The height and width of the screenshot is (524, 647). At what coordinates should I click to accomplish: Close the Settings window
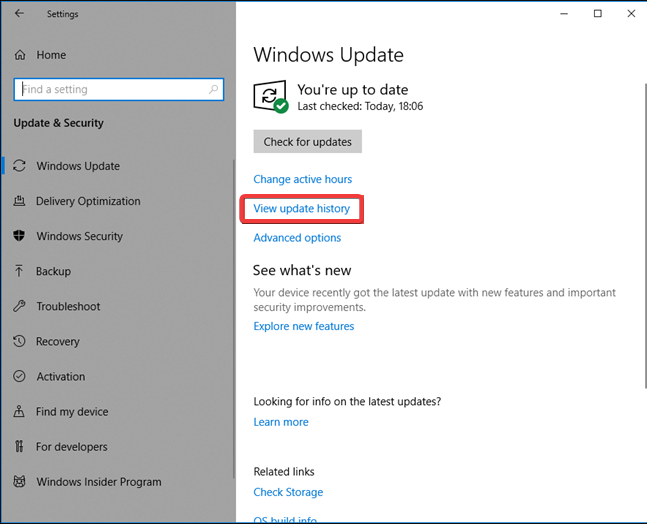pyautogui.click(x=631, y=14)
